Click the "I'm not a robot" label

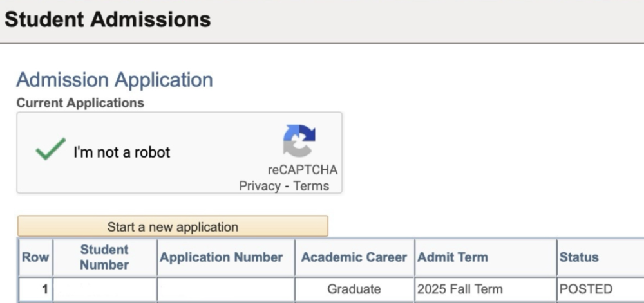122,152
